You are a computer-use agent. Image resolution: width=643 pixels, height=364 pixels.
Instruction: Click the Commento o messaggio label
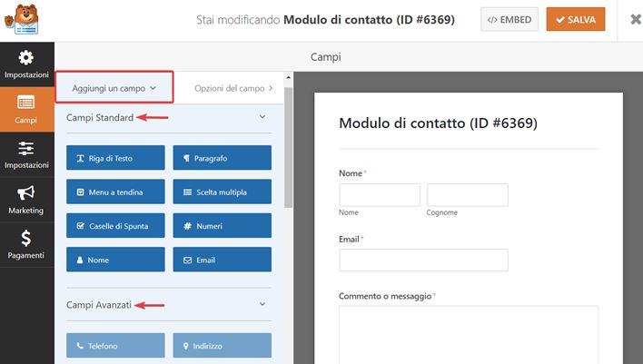coord(385,296)
